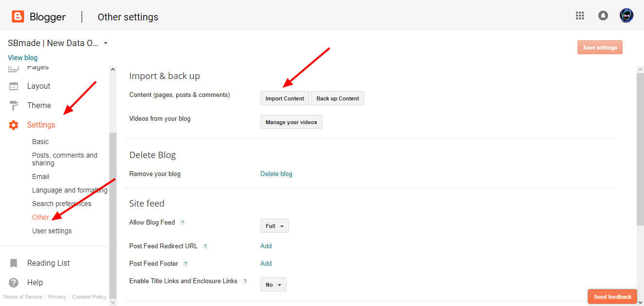644x306 pixels.
Task: Click the Back up Content button
Action: (x=338, y=98)
